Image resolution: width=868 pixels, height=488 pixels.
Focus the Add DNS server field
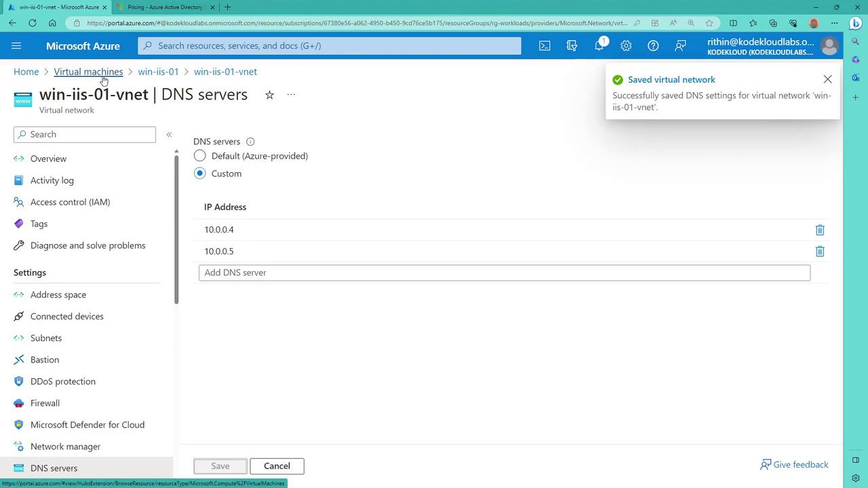505,272
